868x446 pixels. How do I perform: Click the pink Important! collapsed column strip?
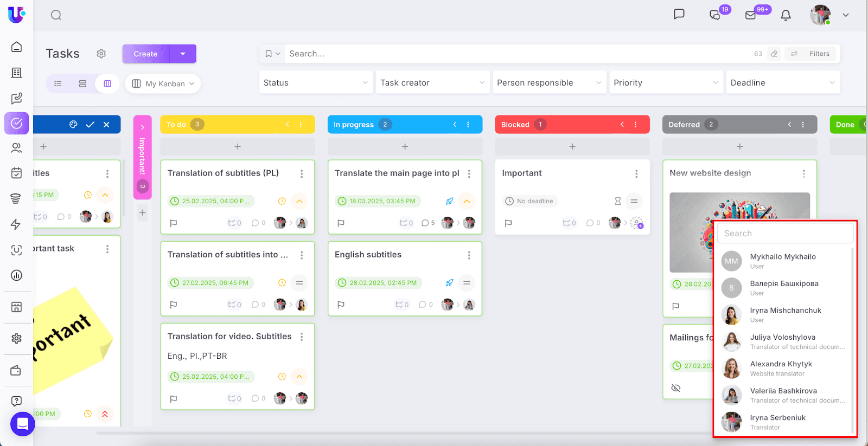pyautogui.click(x=142, y=157)
